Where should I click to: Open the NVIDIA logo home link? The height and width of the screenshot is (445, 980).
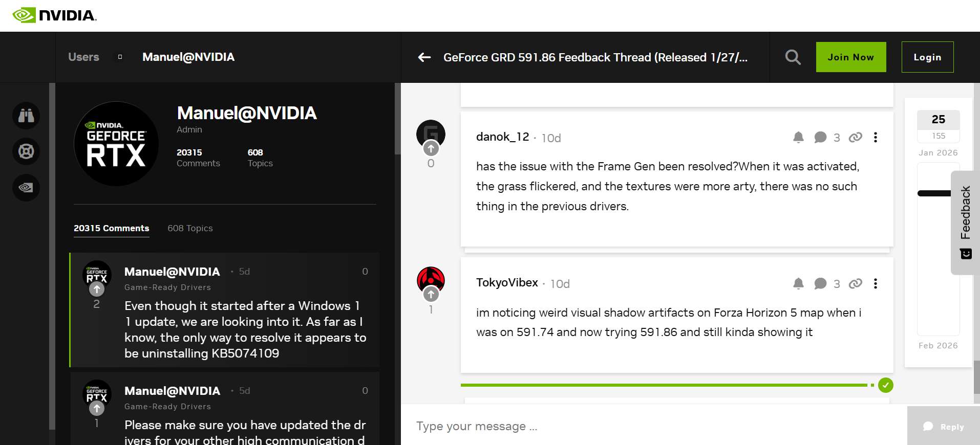[x=55, y=15]
